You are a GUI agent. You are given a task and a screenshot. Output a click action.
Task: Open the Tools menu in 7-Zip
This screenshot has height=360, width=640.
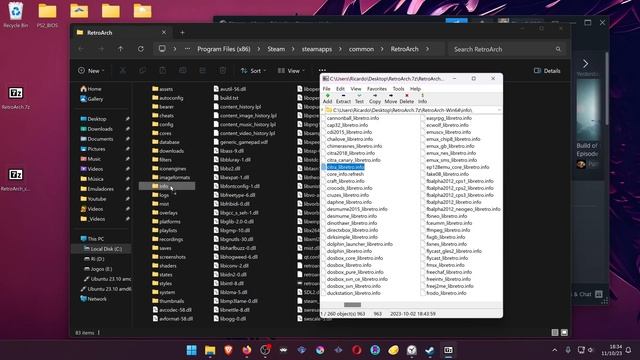[398, 89]
